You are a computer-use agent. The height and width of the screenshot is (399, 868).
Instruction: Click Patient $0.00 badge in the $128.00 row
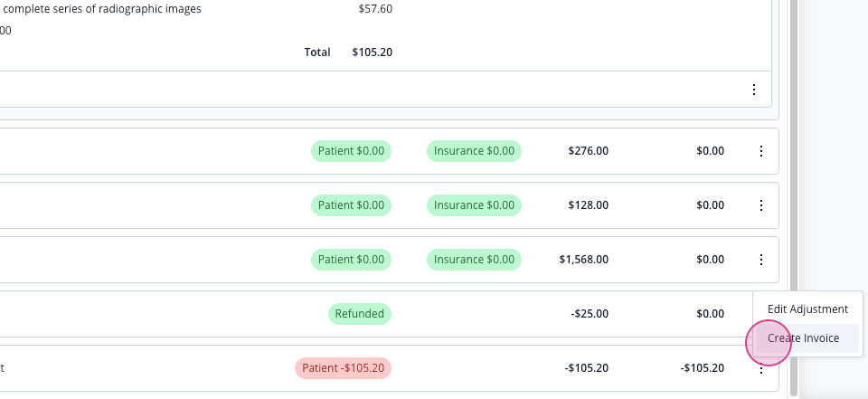(x=351, y=205)
